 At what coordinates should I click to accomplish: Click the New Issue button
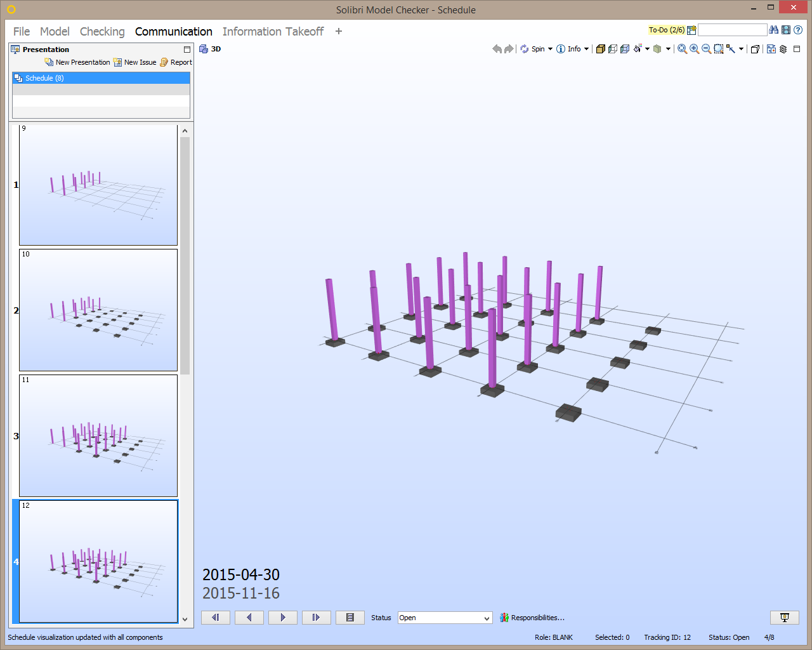(x=134, y=62)
